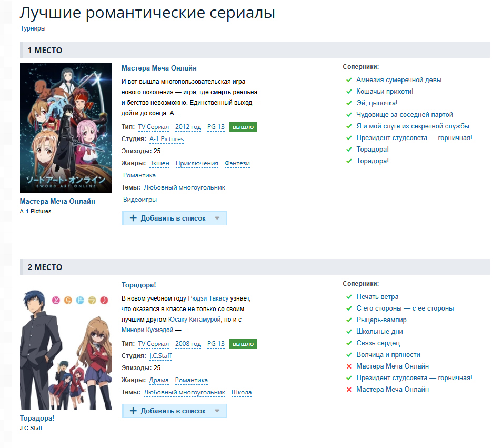Open the Школьные дни rival link
Viewport: 502px width, 448px height.
pyautogui.click(x=380, y=332)
